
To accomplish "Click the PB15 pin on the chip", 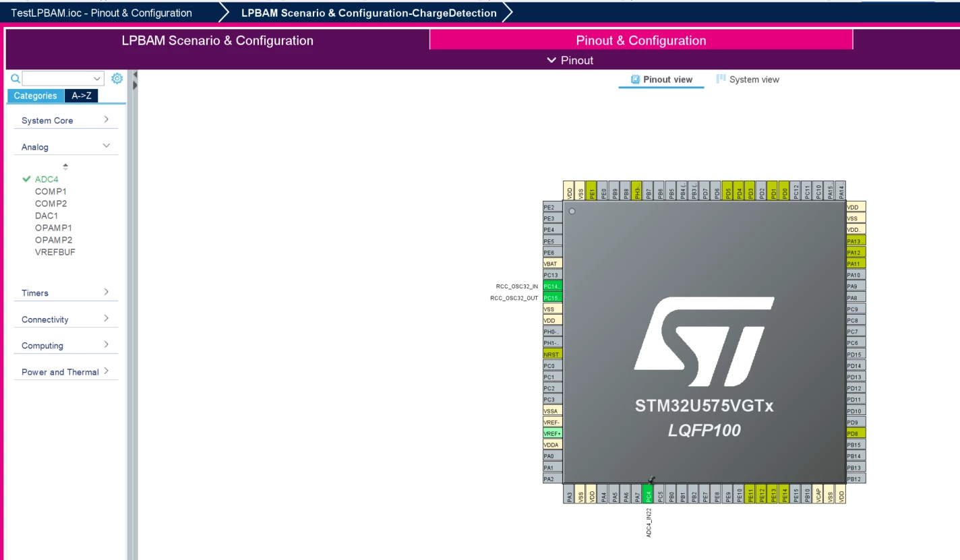I will tap(856, 445).
